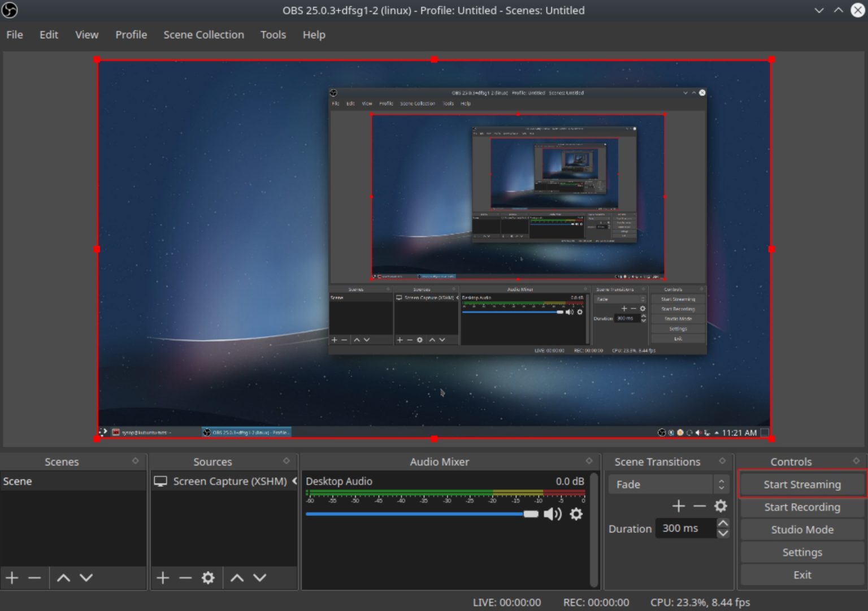
Task: Add a new scene with plus icon
Action: tap(12, 578)
